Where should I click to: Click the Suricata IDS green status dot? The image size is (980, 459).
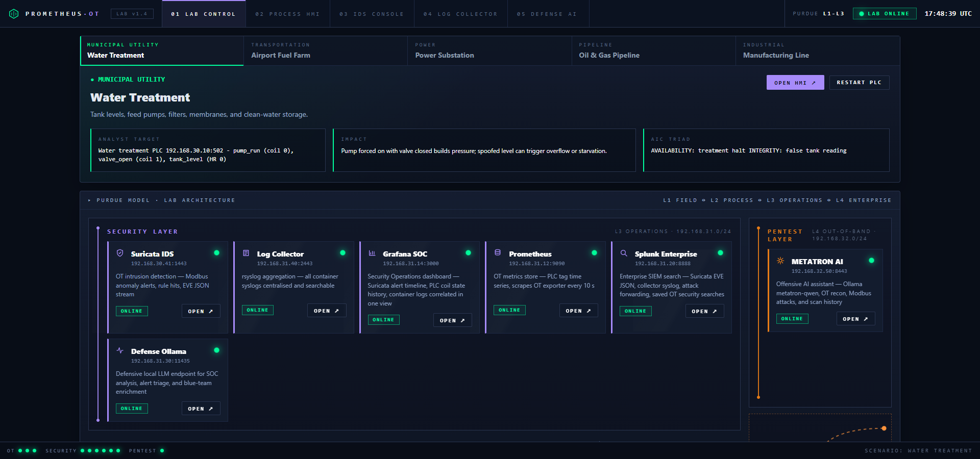coord(217,253)
